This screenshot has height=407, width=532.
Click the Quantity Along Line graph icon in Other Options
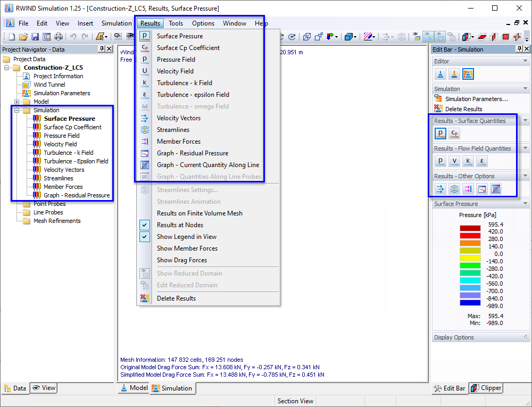click(496, 189)
